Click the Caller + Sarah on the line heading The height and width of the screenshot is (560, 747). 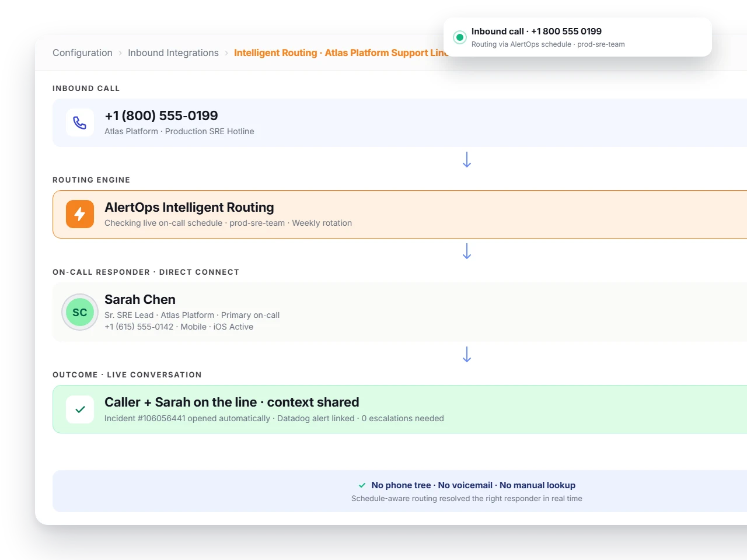[232, 402]
